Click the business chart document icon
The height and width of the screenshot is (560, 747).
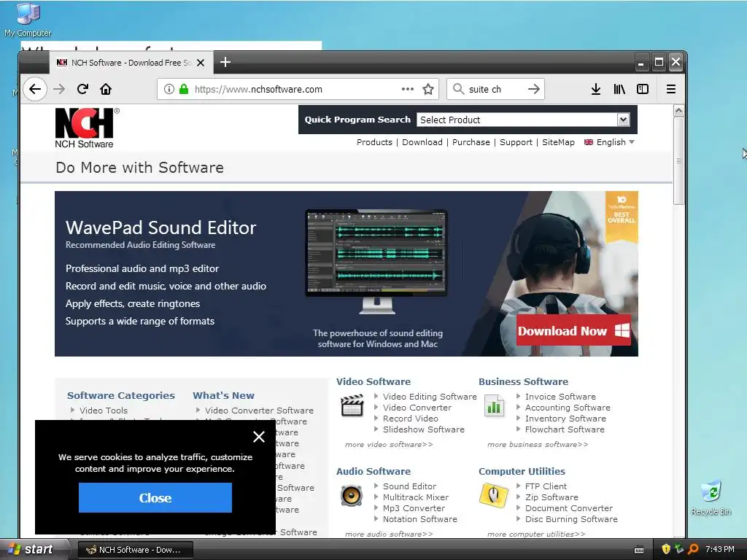click(x=494, y=405)
